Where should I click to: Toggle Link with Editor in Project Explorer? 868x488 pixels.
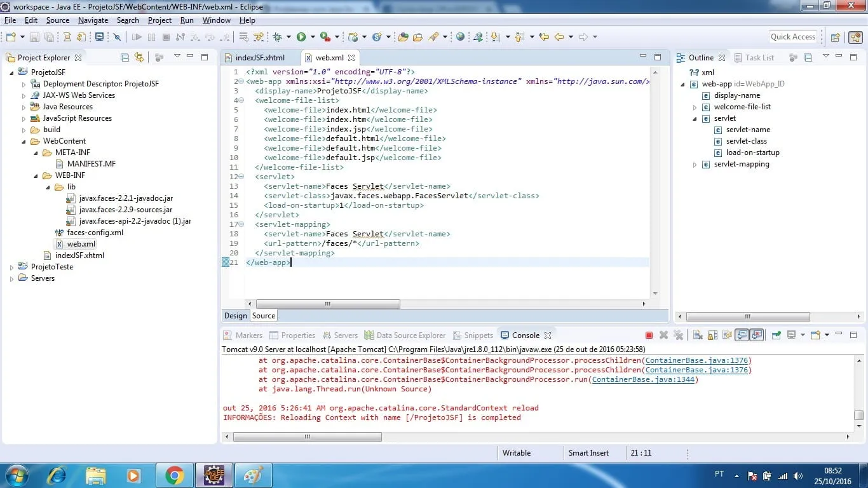tap(139, 58)
